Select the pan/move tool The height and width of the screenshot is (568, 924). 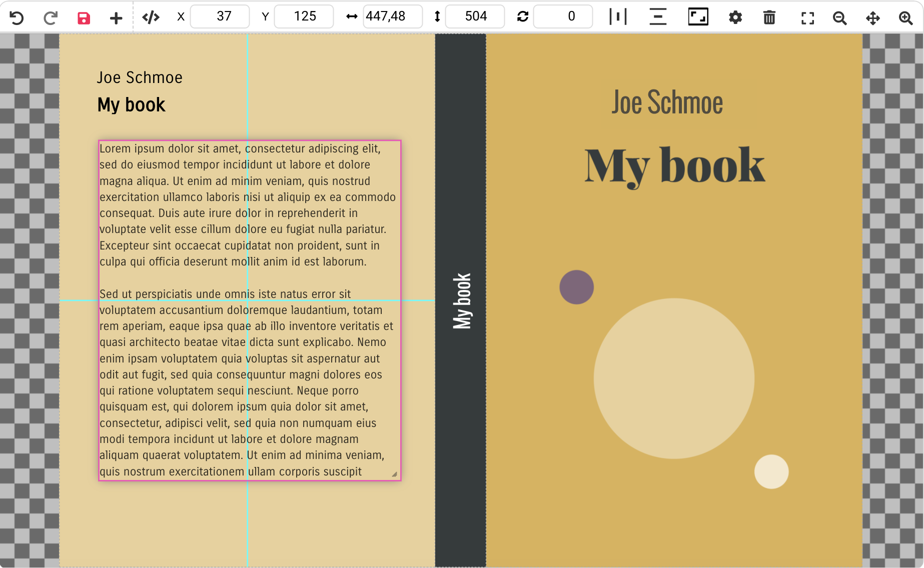(873, 17)
